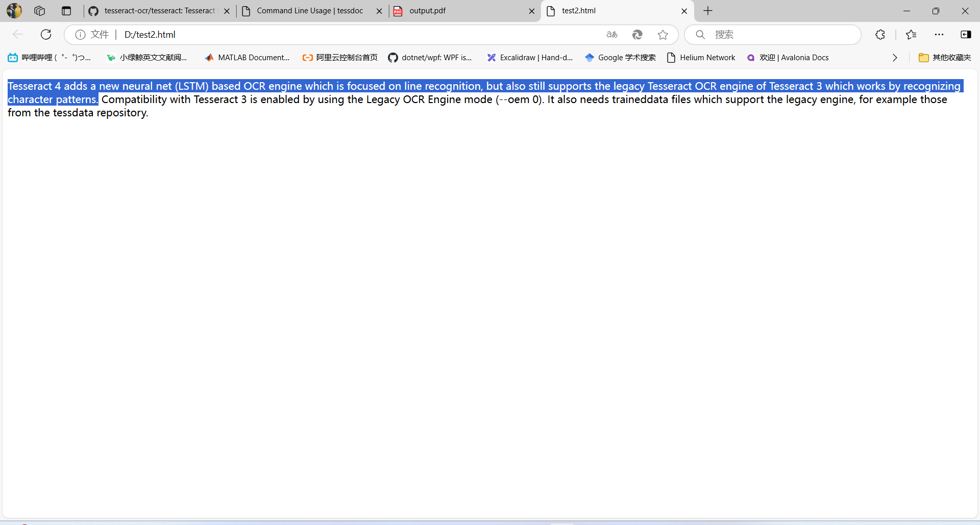Click the text 'from the tessdata repository.'
Viewport: 980px width, 525px height.
[x=78, y=113]
